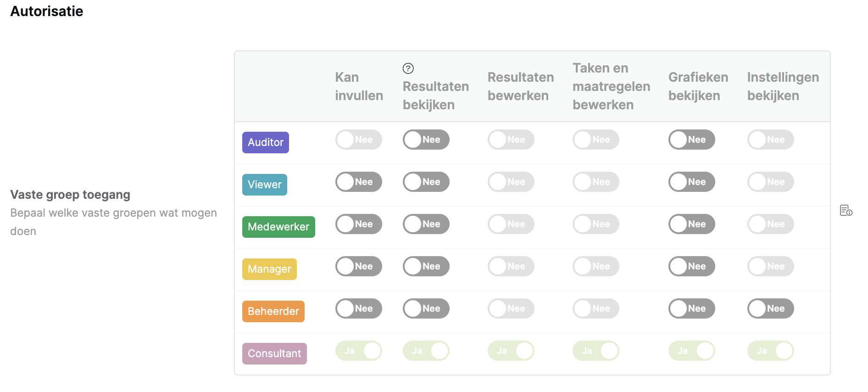Click the Taken en maatregelen bewerken header

[x=611, y=86]
